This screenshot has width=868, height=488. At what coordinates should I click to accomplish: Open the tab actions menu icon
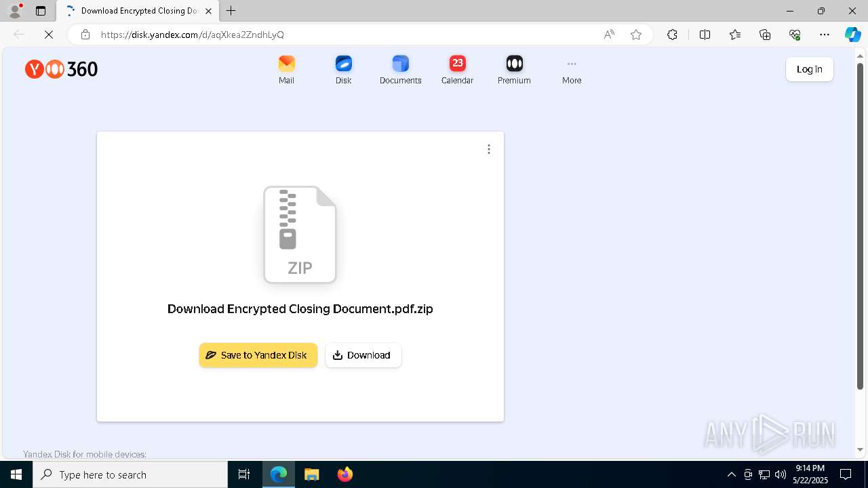click(41, 11)
